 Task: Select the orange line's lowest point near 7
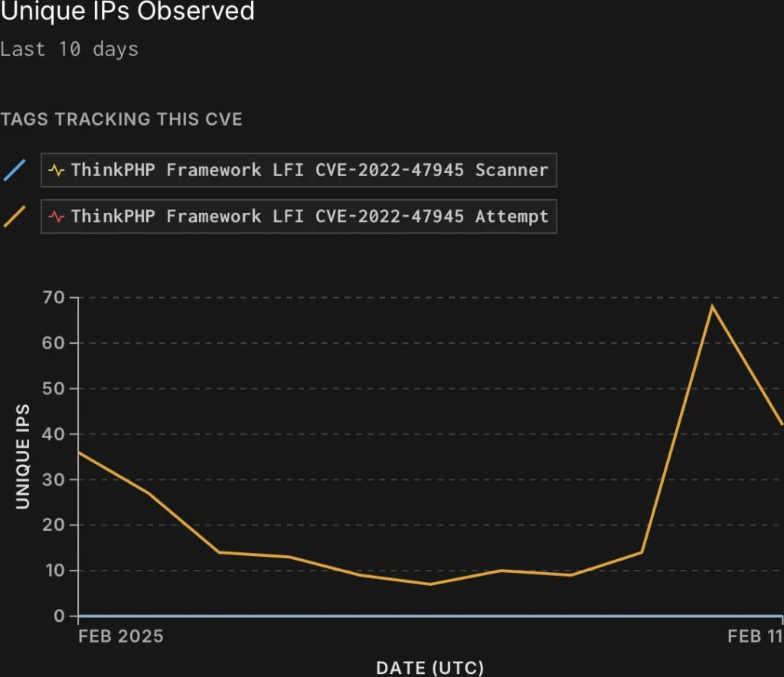(x=430, y=584)
